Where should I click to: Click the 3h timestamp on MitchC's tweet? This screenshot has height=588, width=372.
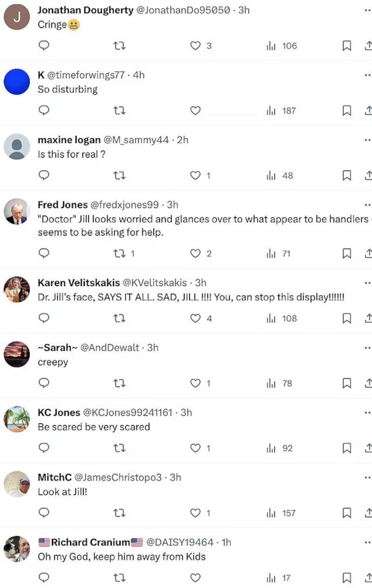point(175,477)
